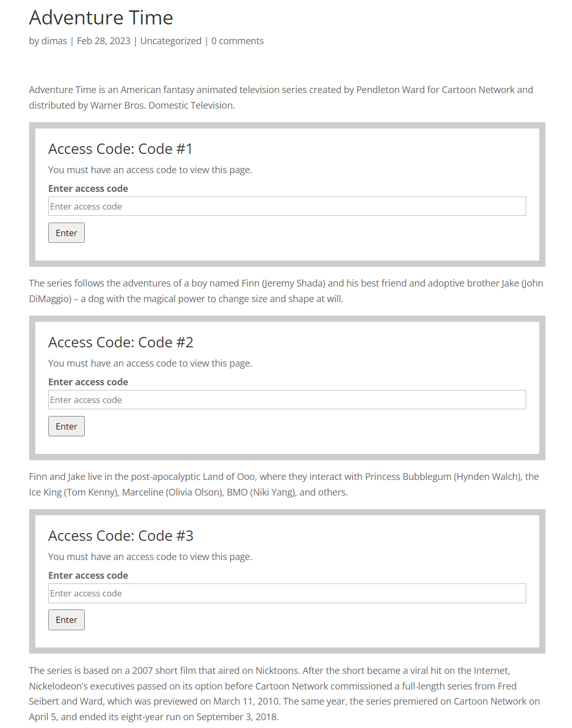This screenshot has width=572, height=728.
Task: Click Enter button under Code #2
Action: point(67,426)
